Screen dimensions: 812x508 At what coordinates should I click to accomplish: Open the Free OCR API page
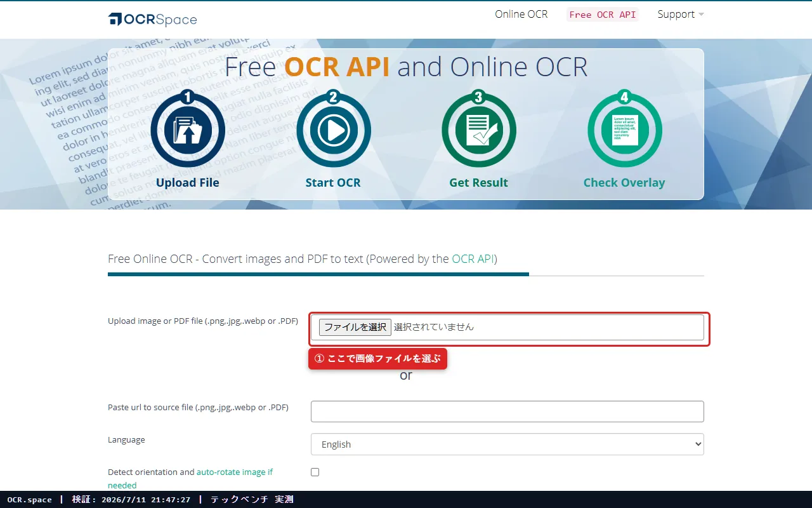pyautogui.click(x=602, y=15)
